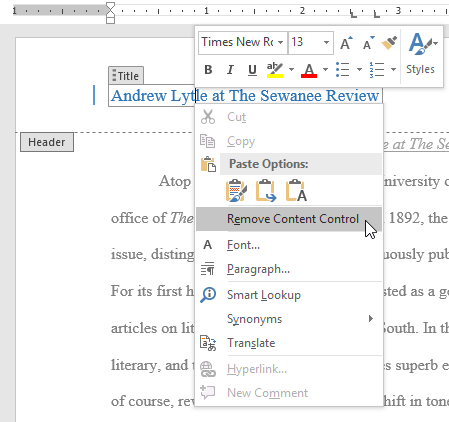The height and width of the screenshot is (422, 449).
Task: Click the Font 'A' icon
Action: click(x=208, y=245)
